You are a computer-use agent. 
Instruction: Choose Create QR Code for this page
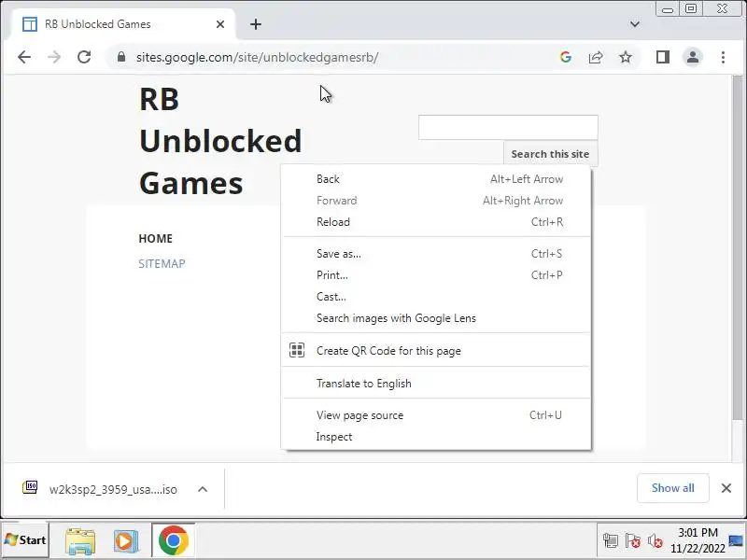tap(436, 351)
